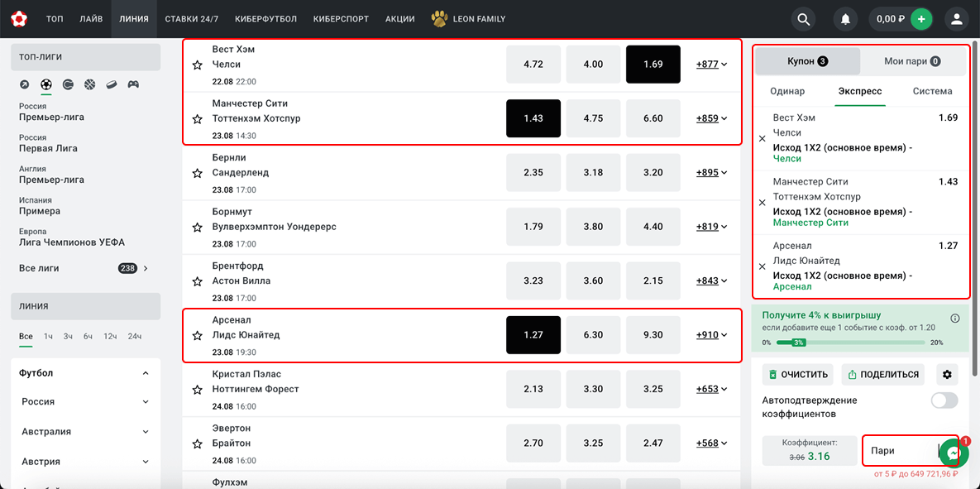The height and width of the screenshot is (489, 980).
Task: Favorite the Арсенал – Лидс Юнайтед match star
Action: pos(198,336)
